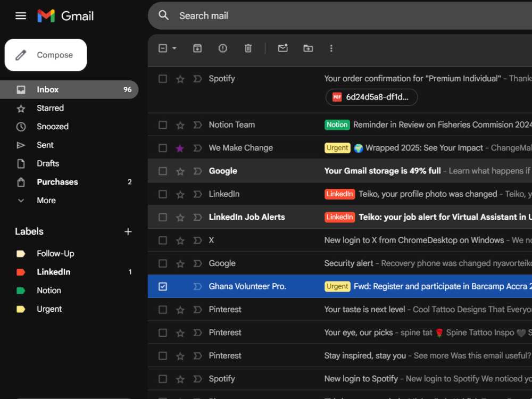Click the Labels section heading
Image resolution: width=532 pixels, height=399 pixels.
pyautogui.click(x=29, y=231)
